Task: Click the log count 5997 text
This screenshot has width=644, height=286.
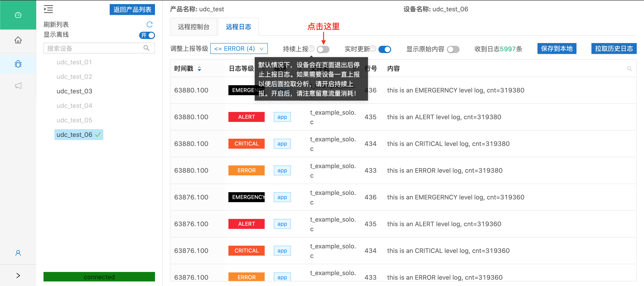Action: point(508,49)
